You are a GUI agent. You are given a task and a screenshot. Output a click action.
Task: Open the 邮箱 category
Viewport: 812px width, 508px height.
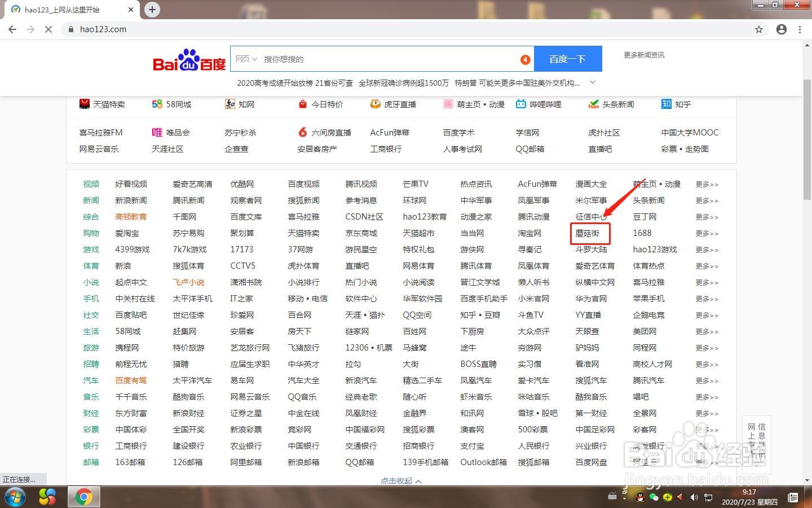click(91, 462)
